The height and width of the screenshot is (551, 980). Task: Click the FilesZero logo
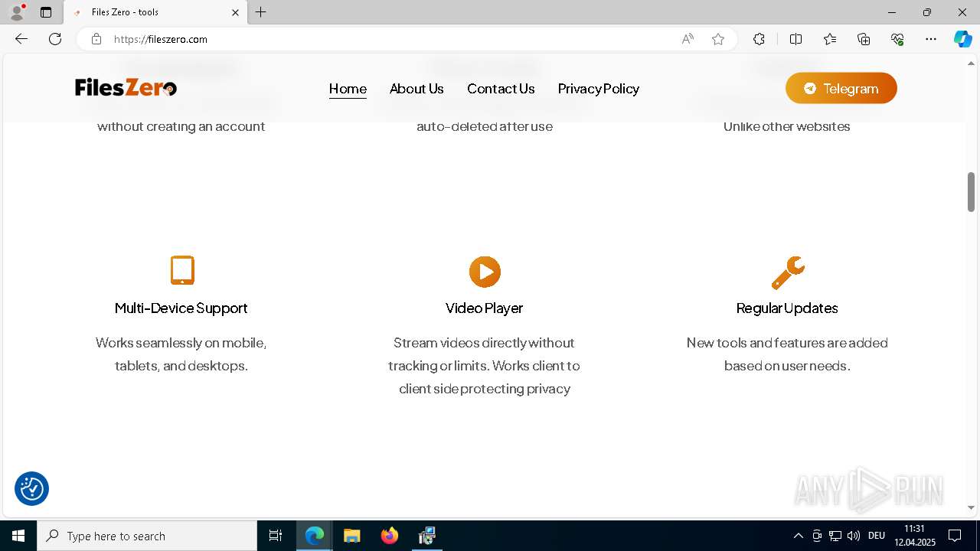[x=126, y=88]
